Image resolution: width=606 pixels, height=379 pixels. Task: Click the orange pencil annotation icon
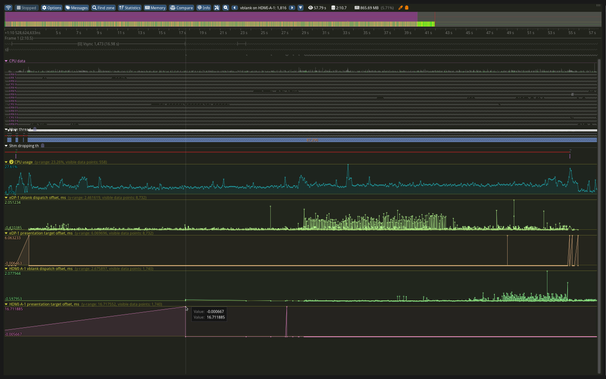point(400,8)
